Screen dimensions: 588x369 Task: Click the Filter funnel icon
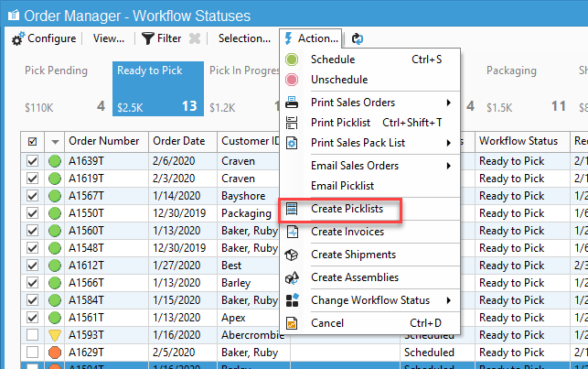(x=148, y=38)
